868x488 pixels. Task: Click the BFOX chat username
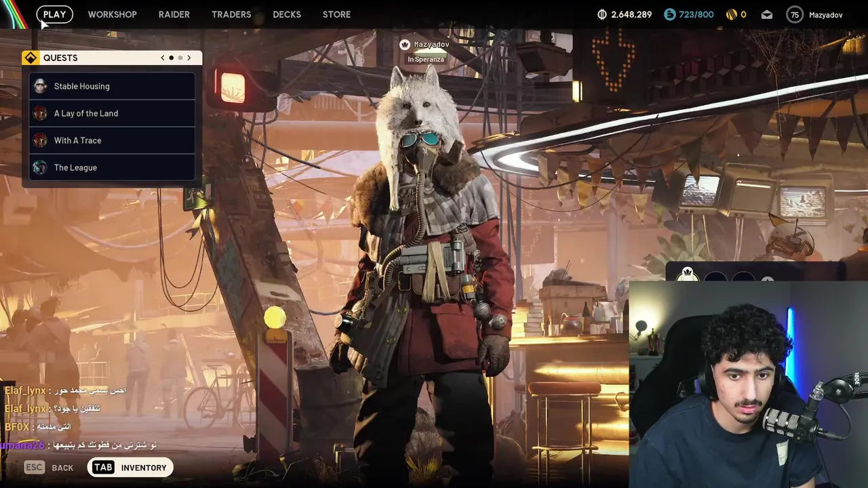point(17,427)
